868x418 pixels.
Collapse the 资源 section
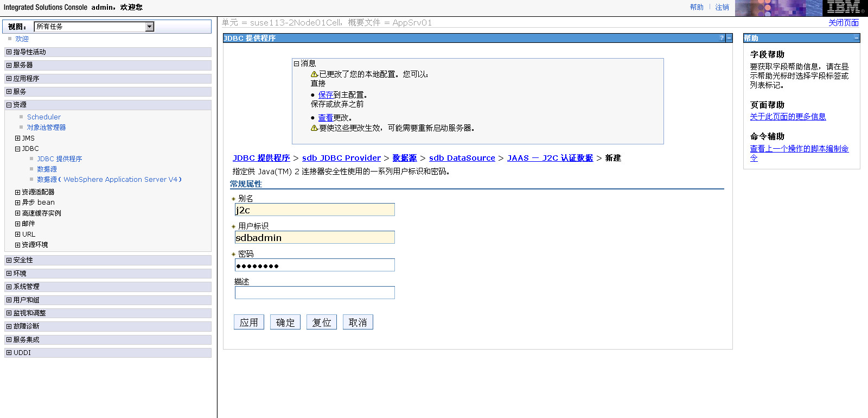9,105
